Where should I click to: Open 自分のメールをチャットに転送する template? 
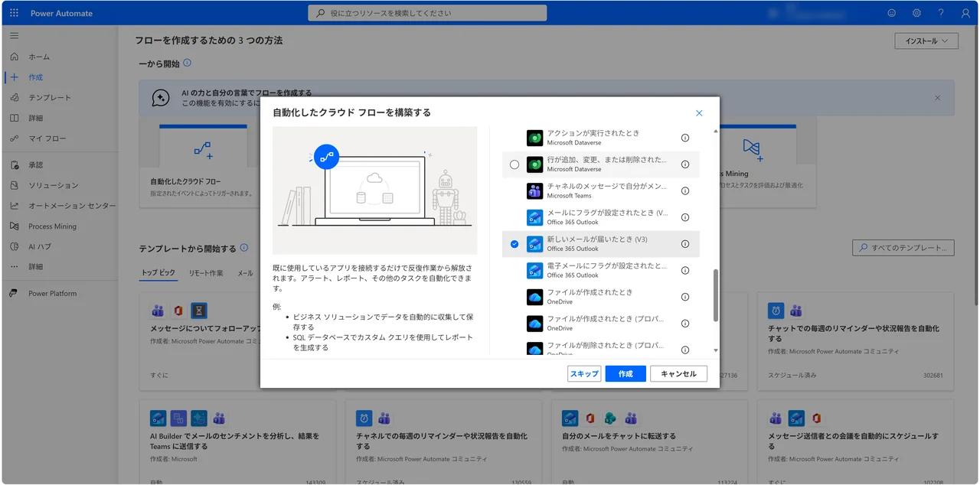point(649,442)
